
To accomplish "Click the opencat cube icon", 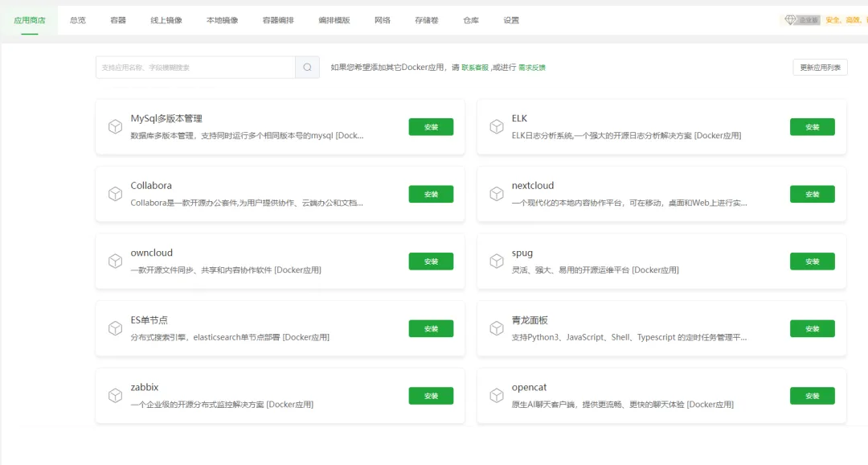I will coord(497,396).
